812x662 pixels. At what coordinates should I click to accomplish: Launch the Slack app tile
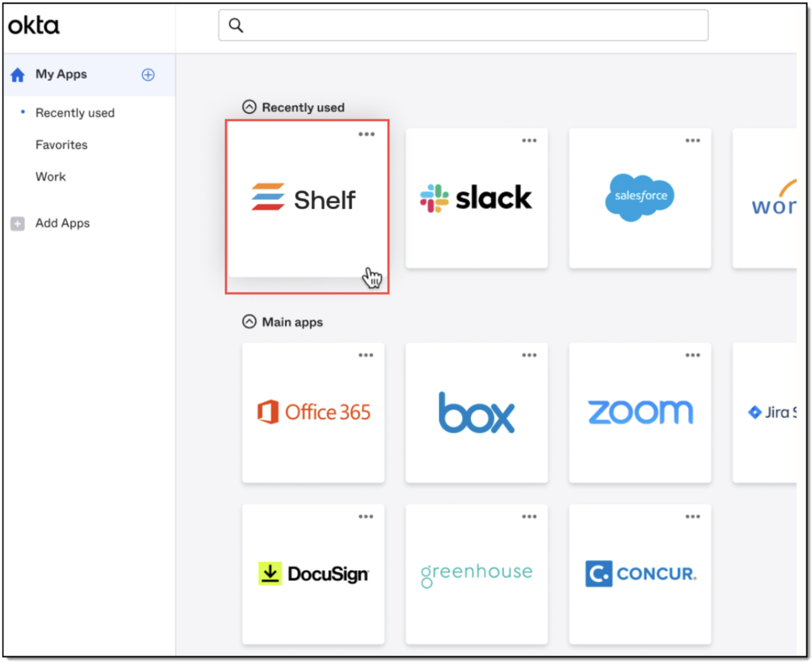(476, 198)
